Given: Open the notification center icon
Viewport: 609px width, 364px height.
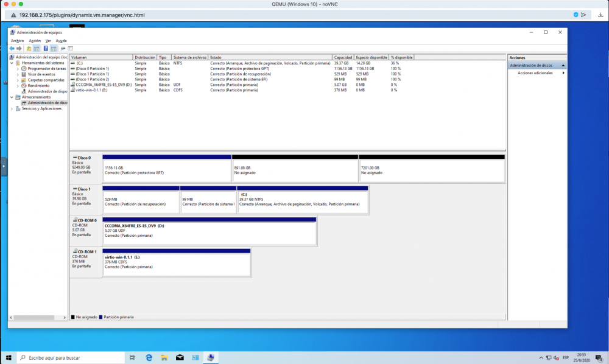Looking at the screenshot, I should (x=599, y=358).
